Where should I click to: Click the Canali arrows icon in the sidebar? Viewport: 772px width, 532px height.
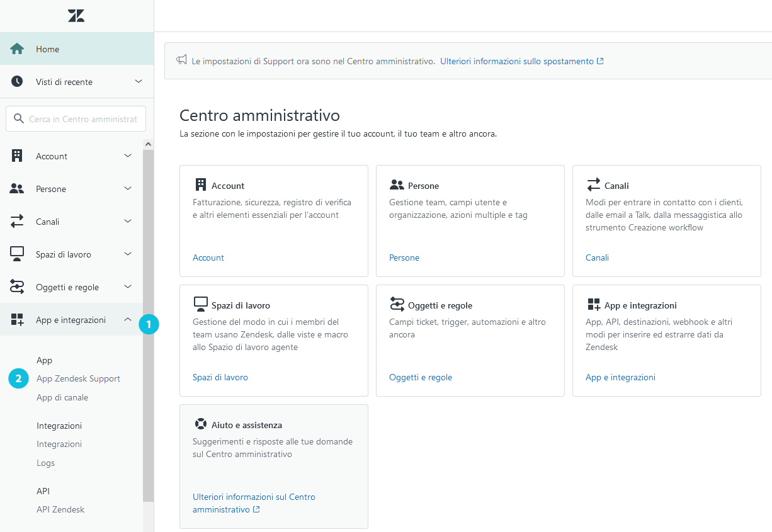click(17, 222)
